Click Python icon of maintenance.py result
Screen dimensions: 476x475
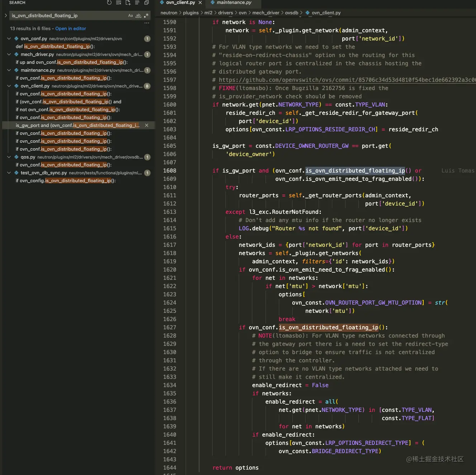click(16, 70)
